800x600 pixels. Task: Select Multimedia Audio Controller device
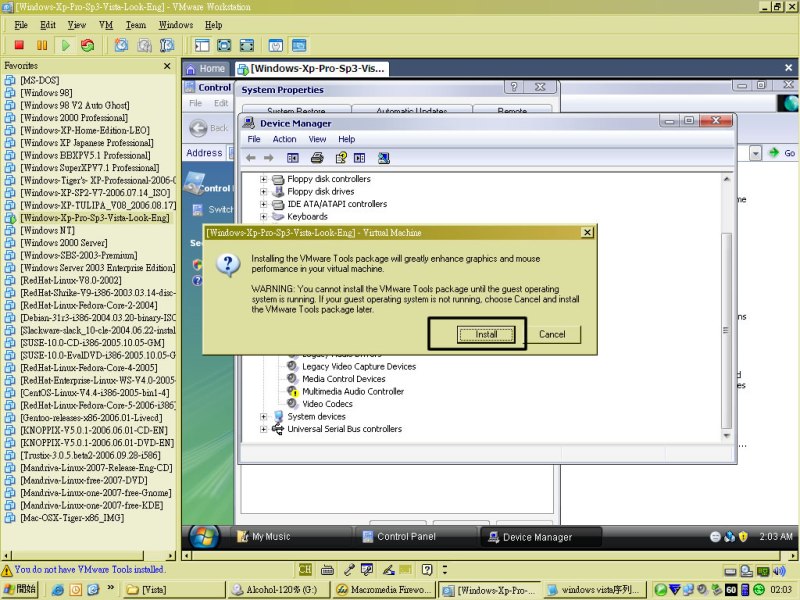tap(353, 392)
